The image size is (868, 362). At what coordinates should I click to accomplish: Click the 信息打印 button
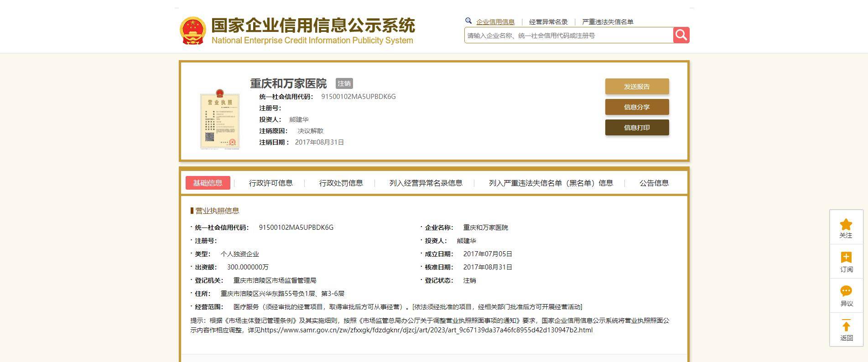point(637,127)
